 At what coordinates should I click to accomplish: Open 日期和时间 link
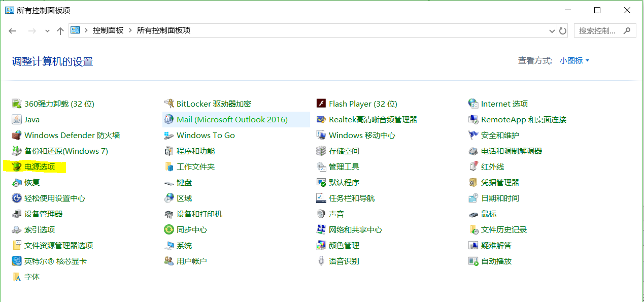pyautogui.click(x=500, y=198)
